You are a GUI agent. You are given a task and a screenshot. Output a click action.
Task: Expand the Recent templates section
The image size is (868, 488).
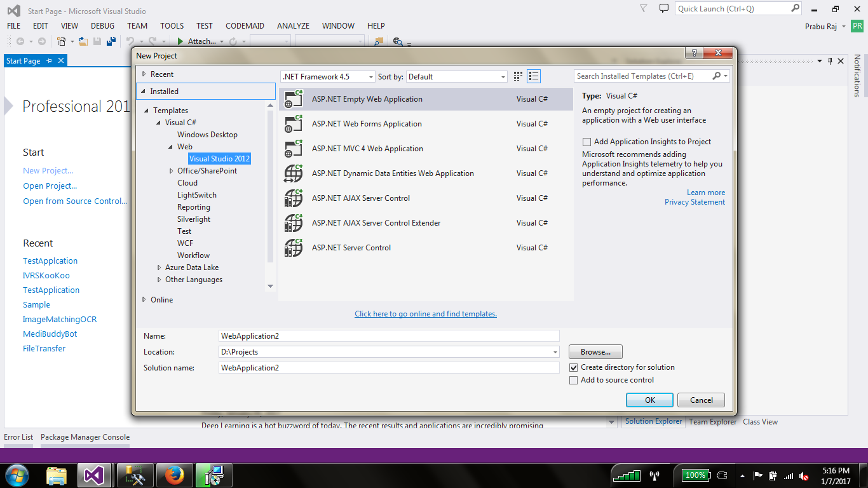coord(144,74)
